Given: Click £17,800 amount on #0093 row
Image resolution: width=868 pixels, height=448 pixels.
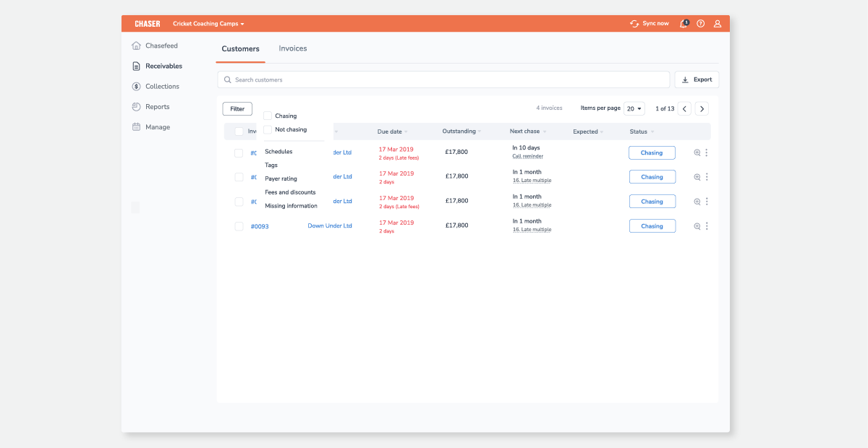Looking at the screenshot, I should click(456, 225).
